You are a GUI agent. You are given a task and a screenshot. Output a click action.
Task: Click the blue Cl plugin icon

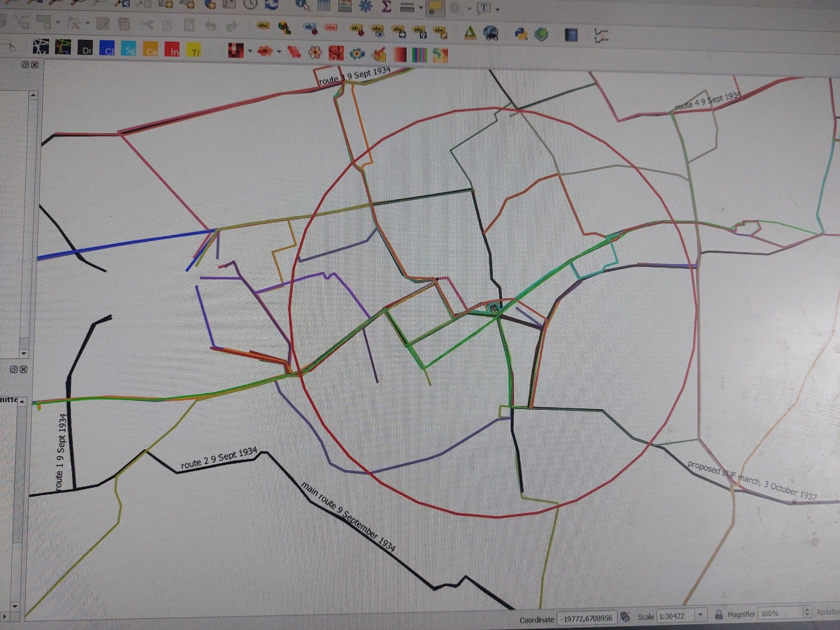tap(108, 49)
